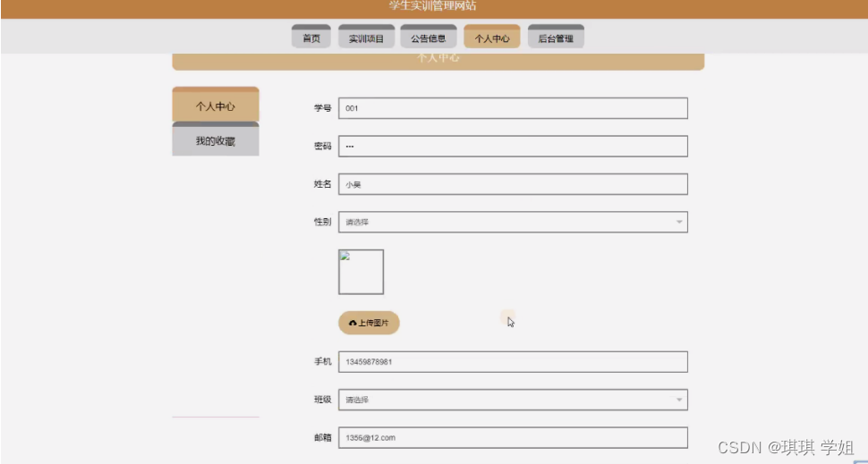The image size is (868, 464).
Task: Click the 学生实训管理网站 site title
Action: click(x=432, y=6)
